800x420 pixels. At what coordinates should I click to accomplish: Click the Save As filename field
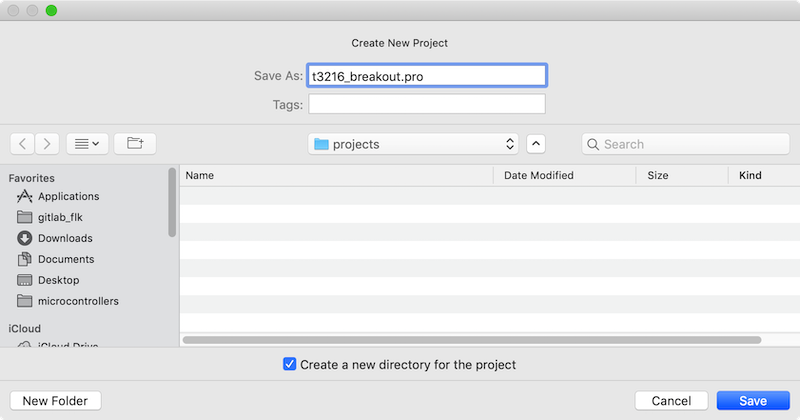pos(427,76)
